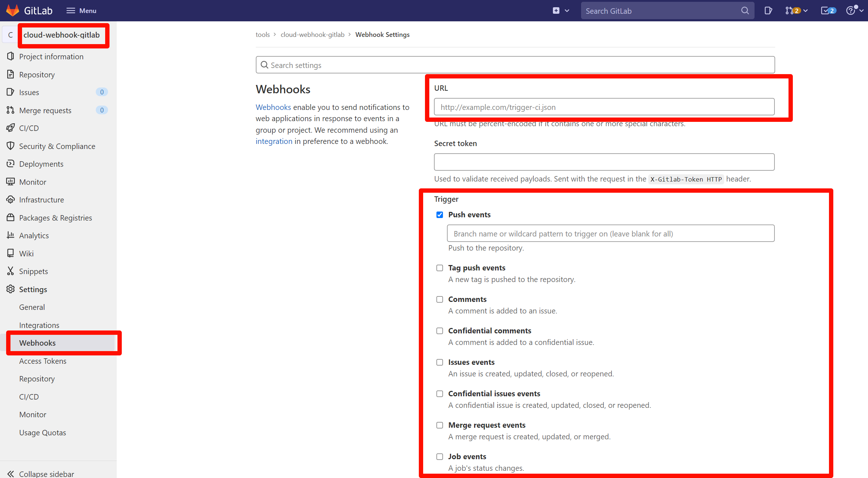Screen dimensions: 868x478
Task: Enable Tag push events trigger
Action: [439, 268]
